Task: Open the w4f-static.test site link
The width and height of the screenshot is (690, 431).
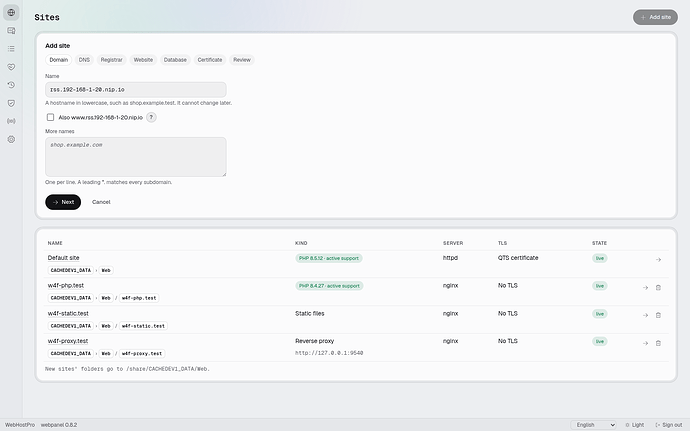Action: click(x=68, y=313)
